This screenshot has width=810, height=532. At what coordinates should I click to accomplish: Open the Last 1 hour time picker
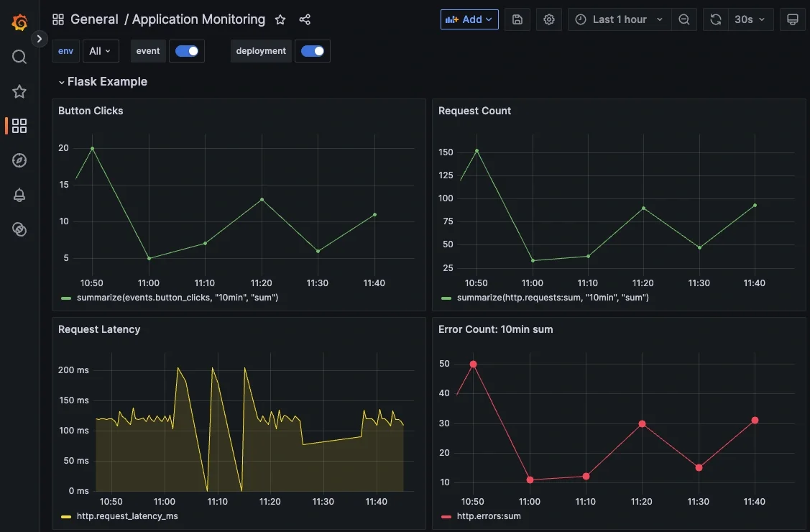pos(620,19)
